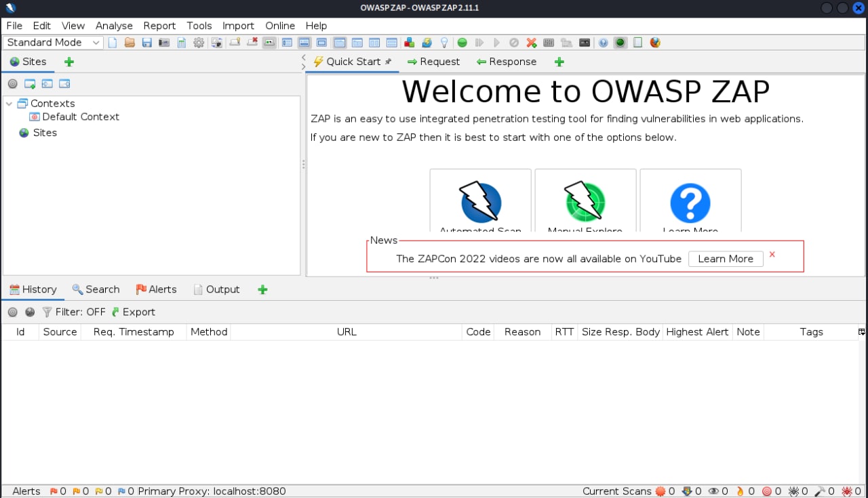This screenshot has width=868, height=498.
Task: Open Options via the gear toolbar icon
Action: [x=199, y=43]
